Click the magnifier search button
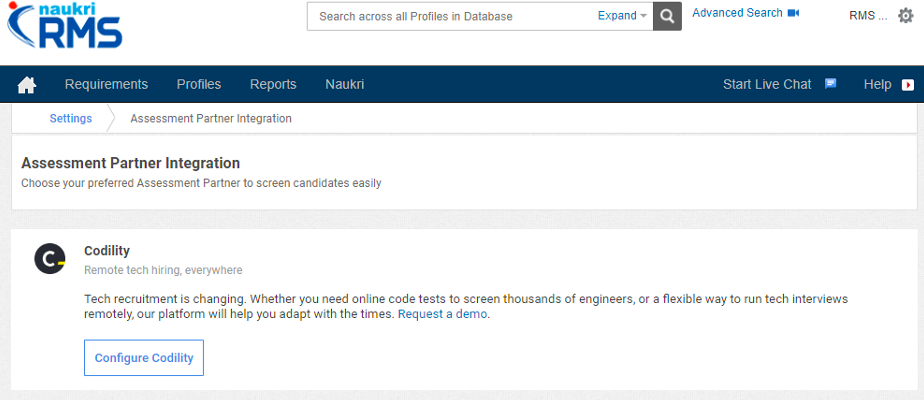Viewport: 924px width, 400px height. (x=667, y=16)
